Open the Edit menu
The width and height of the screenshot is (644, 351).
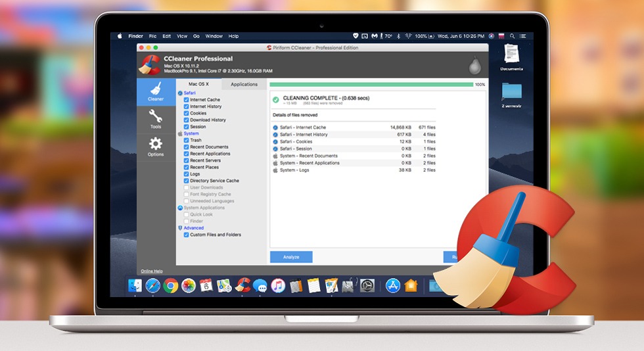(x=166, y=36)
